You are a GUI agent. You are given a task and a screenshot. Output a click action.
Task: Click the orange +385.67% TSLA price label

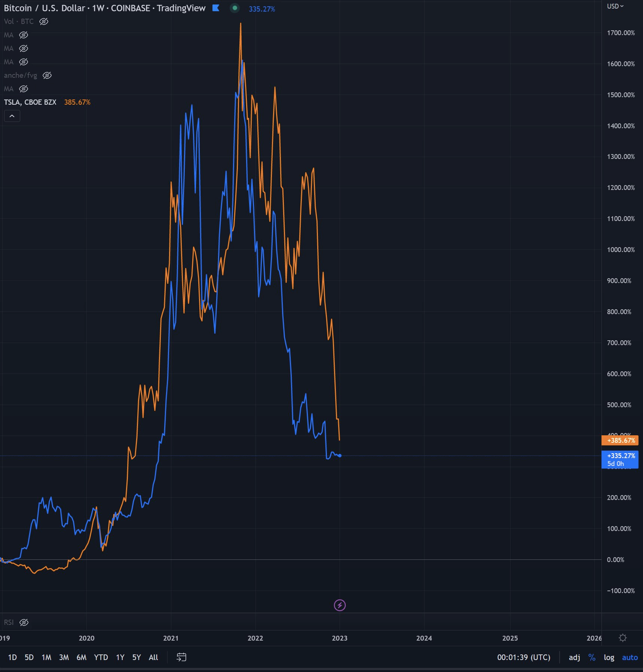click(x=620, y=440)
